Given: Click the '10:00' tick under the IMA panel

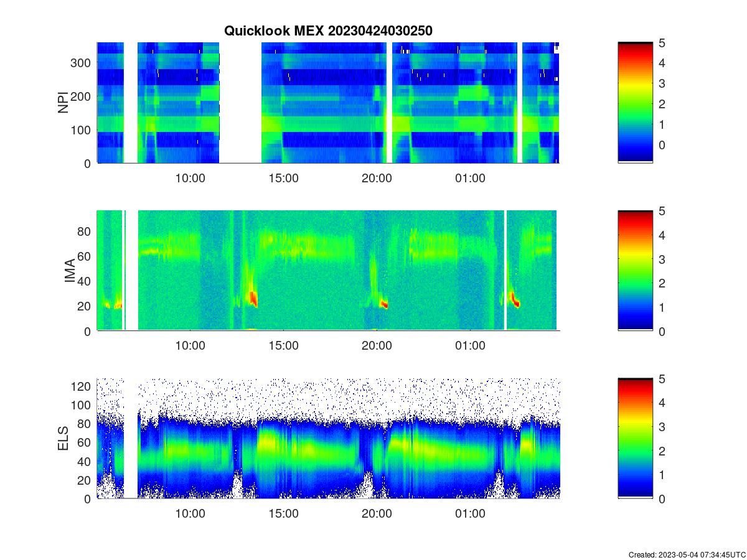Looking at the screenshot, I should [x=190, y=345].
